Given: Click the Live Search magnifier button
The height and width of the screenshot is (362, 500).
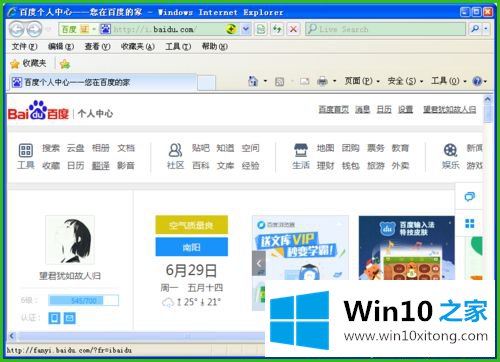Looking at the screenshot, I should [x=475, y=29].
